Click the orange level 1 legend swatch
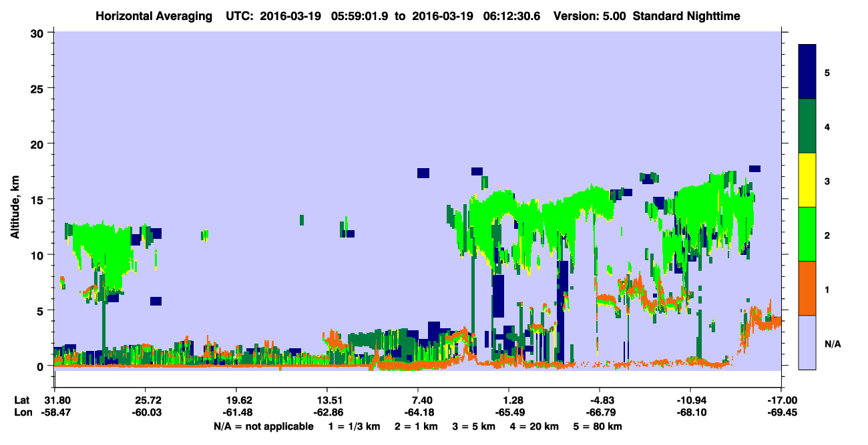868x445 pixels. click(807, 288)
